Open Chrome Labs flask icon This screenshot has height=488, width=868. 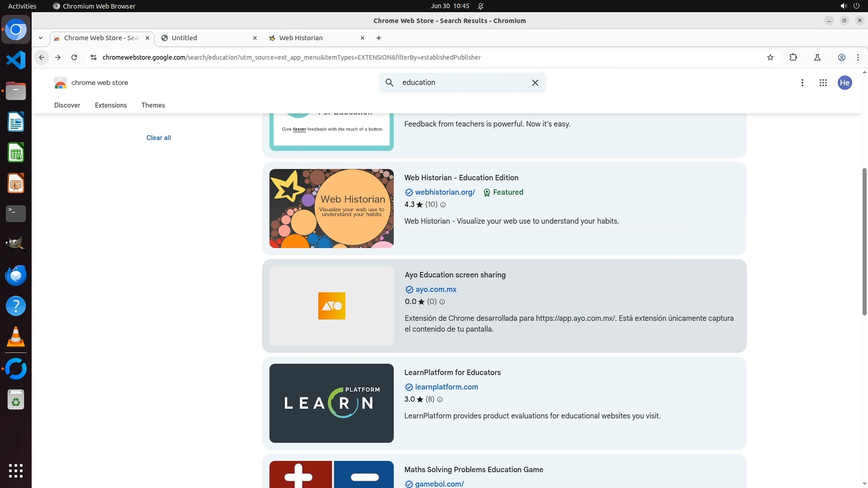tap(817, 57)
